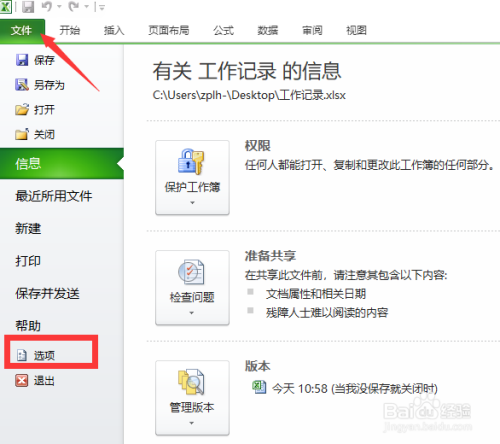
Task: Switch to the 开始 ribbon tab
Action: click(69, 30)
